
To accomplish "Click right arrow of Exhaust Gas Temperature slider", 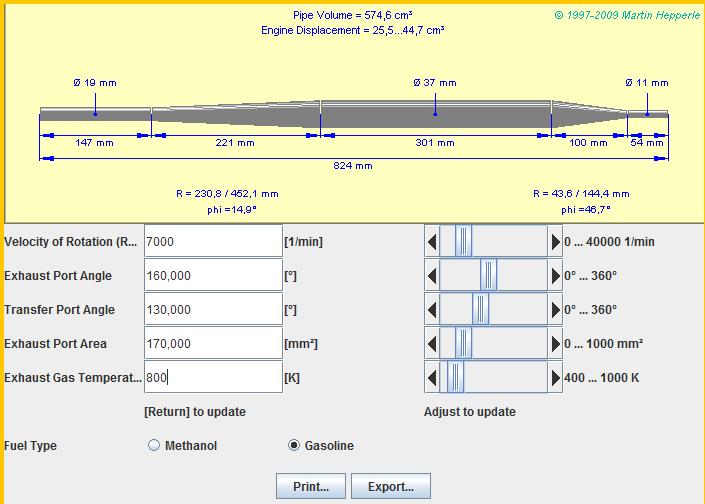I will (x=556, y=378).
